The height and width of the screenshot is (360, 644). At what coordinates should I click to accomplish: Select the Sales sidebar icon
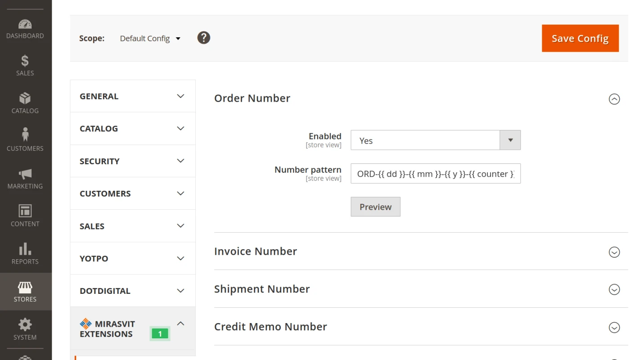(x=25, y=65)
